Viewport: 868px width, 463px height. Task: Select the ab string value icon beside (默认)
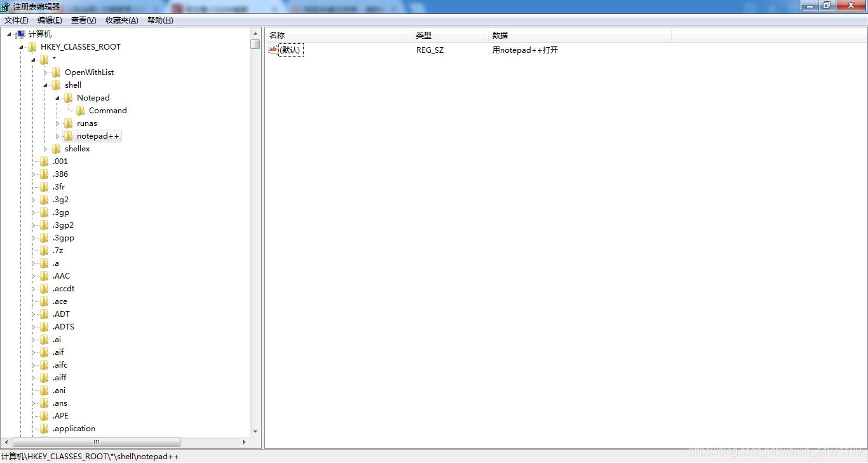[x=272, y=50]
